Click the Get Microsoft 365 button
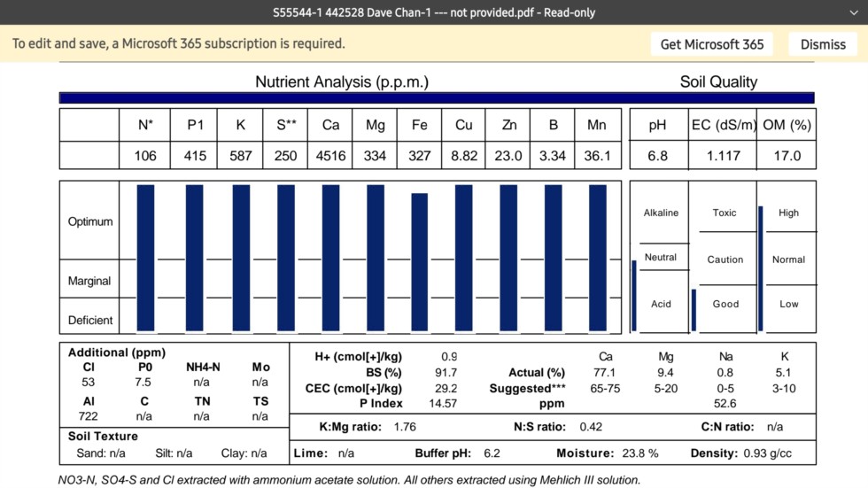 pyautogui.click(x=712, y=44)
